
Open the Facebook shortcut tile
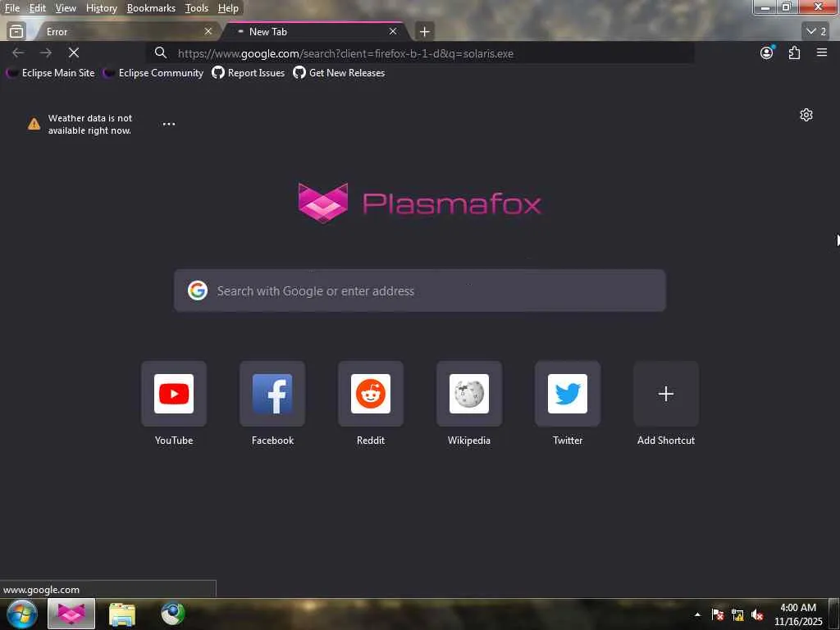pyautogui.click(x=272, y=394)
